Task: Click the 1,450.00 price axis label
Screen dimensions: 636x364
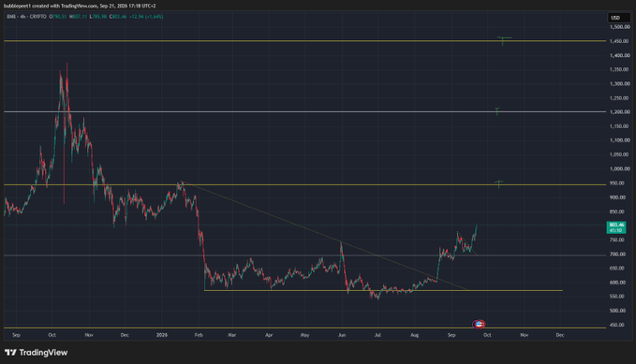Action: [620, 41]
